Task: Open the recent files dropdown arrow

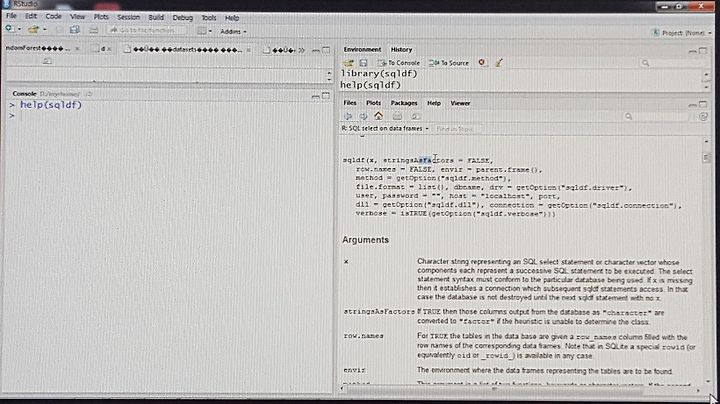Action: (45, 30)
